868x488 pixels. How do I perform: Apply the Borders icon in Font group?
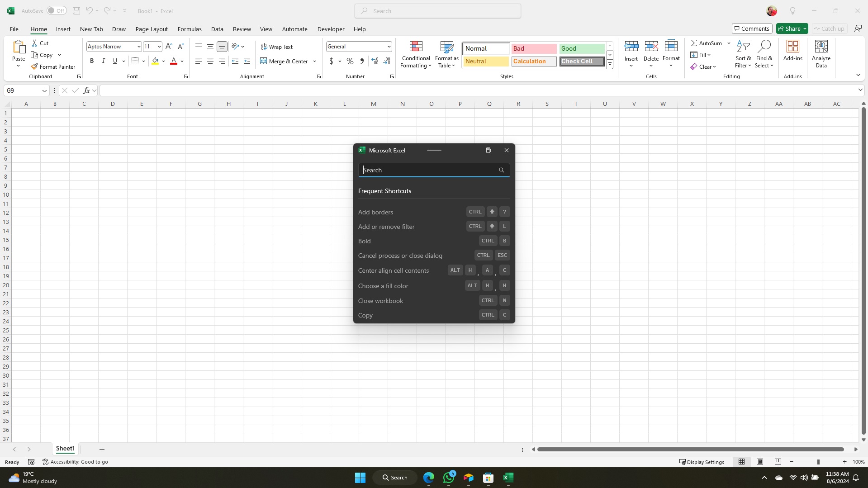135,61
